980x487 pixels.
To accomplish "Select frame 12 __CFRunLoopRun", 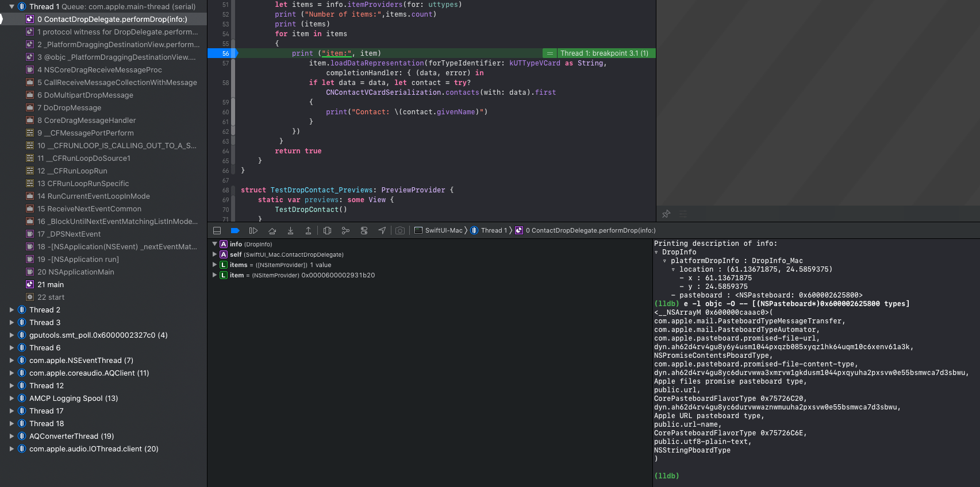I will (103, 171).
